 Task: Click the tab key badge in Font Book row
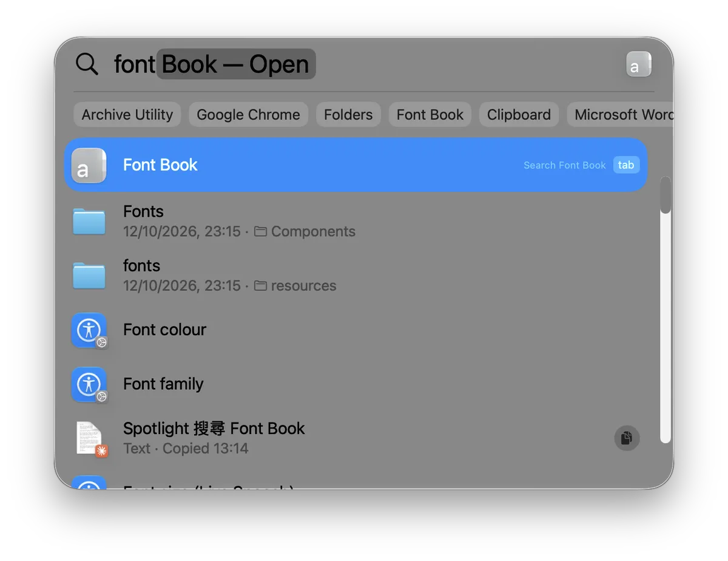pyautogui.click(x=626, y=165)
